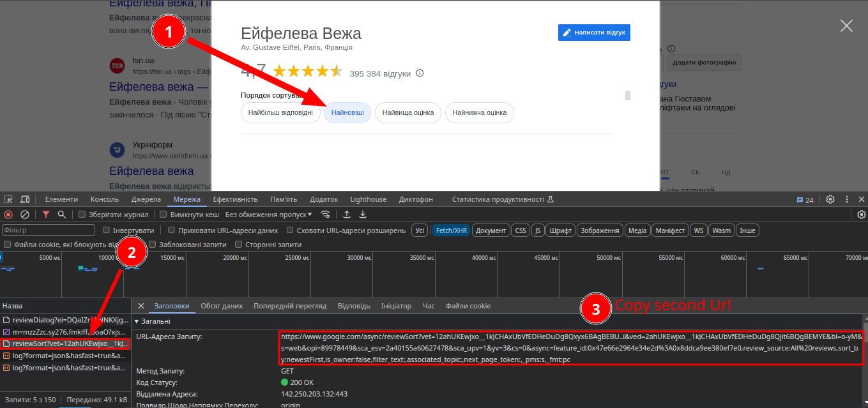Check Сторонні запити option
The height and width of the screenshot is (408, 868).
click(x=239, y=245)
